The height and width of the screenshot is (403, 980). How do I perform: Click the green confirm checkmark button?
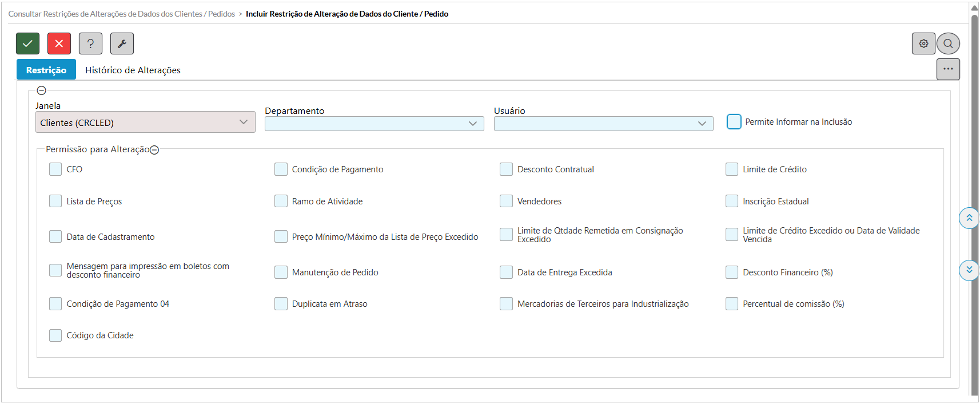pyautogui.click(x=27, y=44)
